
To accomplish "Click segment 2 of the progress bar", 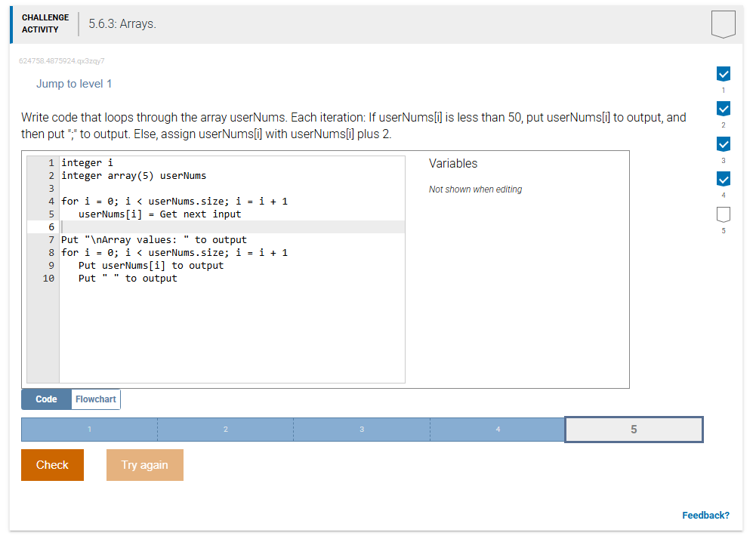I will [x=225, y=429].
